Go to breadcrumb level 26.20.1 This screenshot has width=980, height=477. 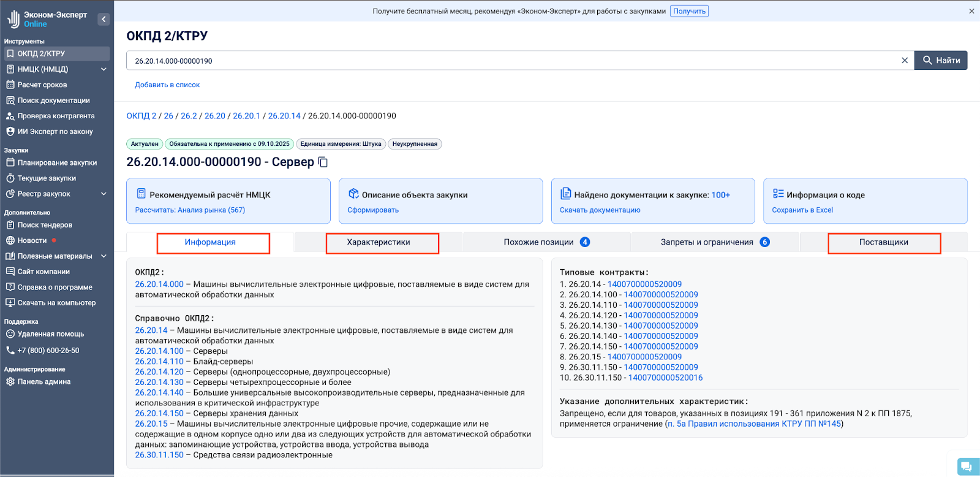click(246, 116)
